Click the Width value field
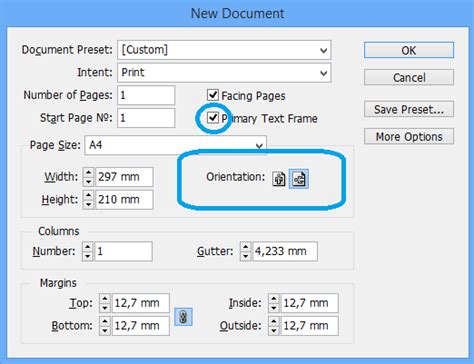Image resolution: width=474 pixels, height=364 pixels. [124, 177]
